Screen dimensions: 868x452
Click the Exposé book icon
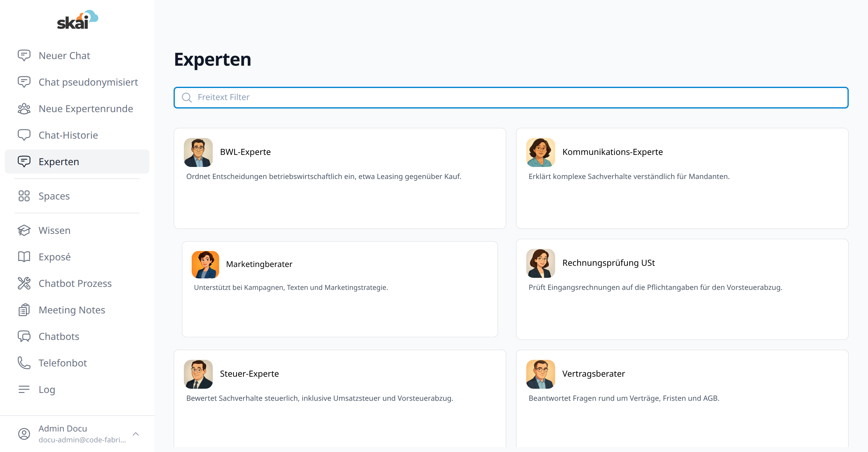[x=24, y=257]
